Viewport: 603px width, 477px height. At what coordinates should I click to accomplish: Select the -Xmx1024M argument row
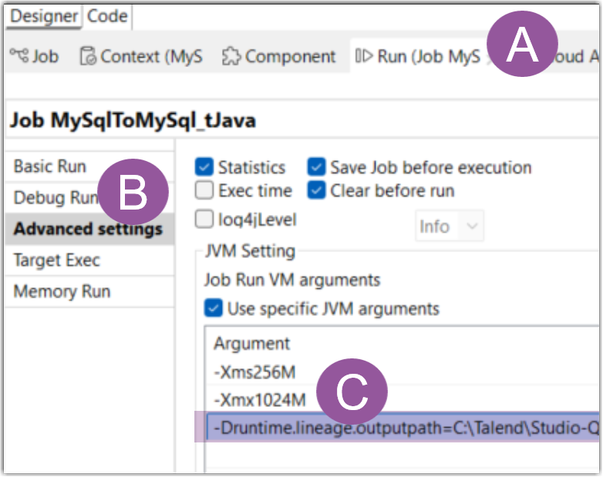click(x=259, y=400)
